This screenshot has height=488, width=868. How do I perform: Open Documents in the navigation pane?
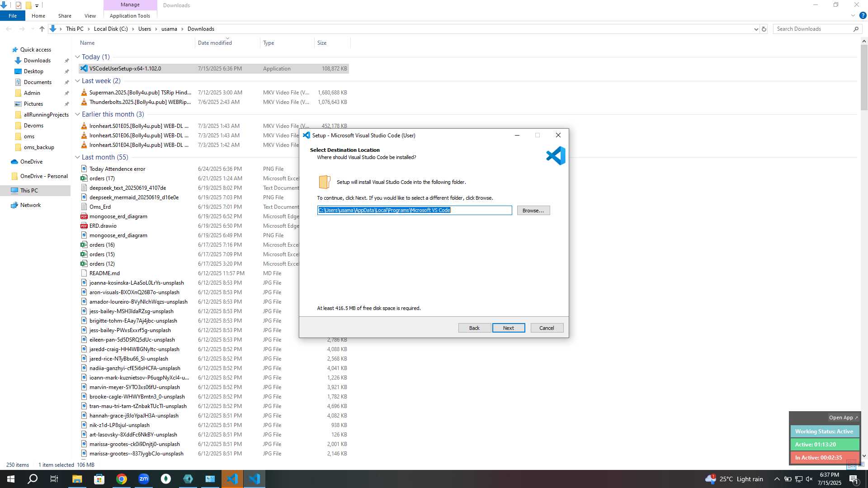pyautogui.click(x=38, y=82)
